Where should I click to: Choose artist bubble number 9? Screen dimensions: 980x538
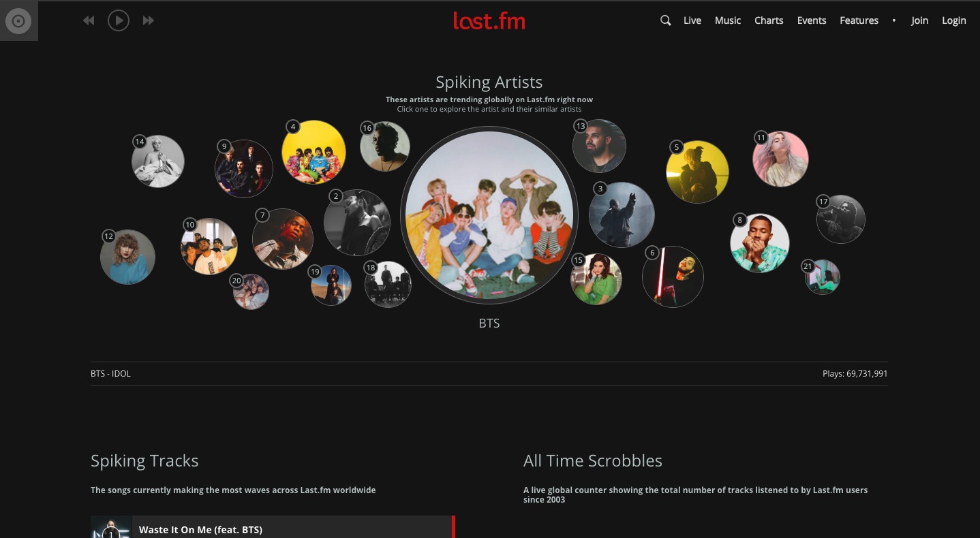[244, 169]
